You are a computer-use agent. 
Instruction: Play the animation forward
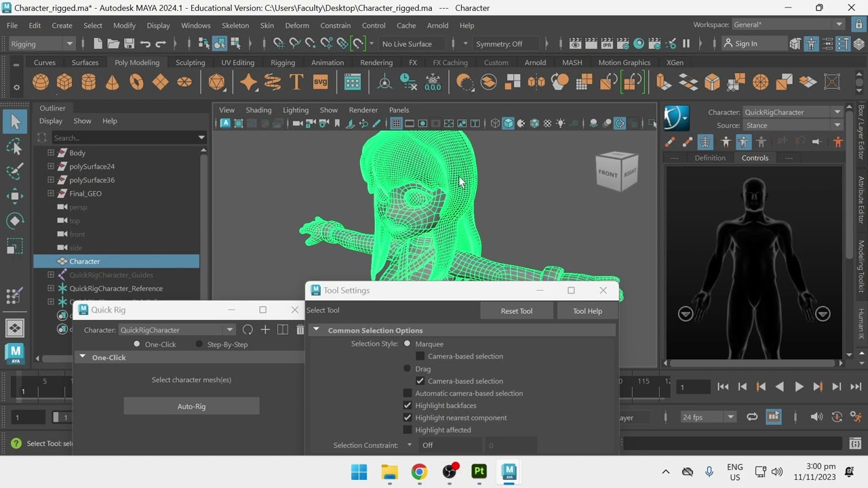(x=799, y=386)
